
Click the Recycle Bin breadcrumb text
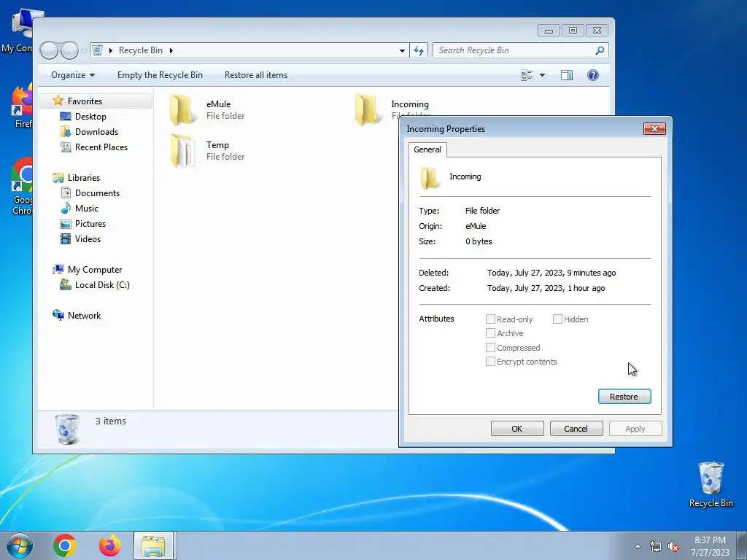click(x=141, y=50)
